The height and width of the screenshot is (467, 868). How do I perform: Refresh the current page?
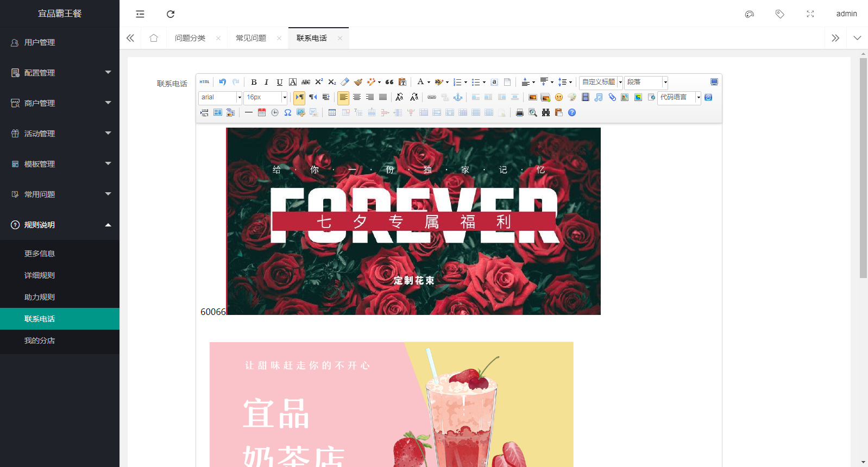pyautogui.click(x=171, y=14)
